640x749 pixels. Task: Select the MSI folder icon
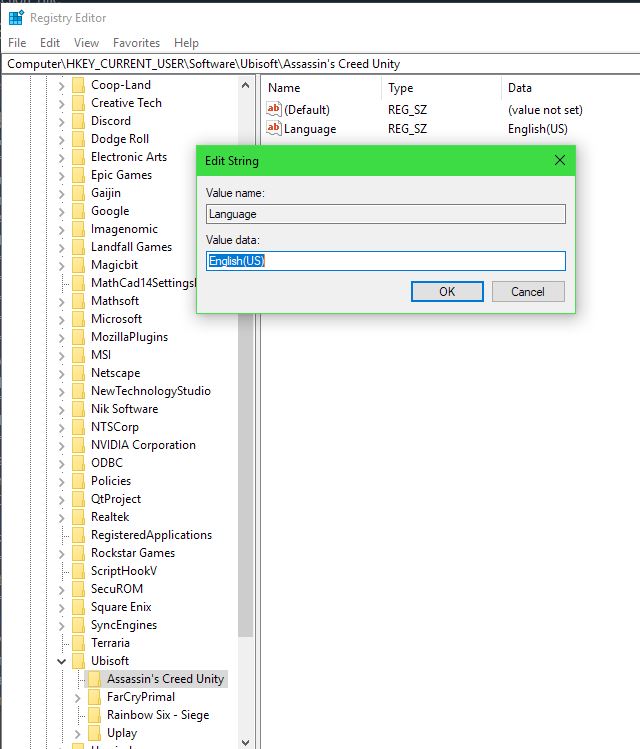pos(78,355)
